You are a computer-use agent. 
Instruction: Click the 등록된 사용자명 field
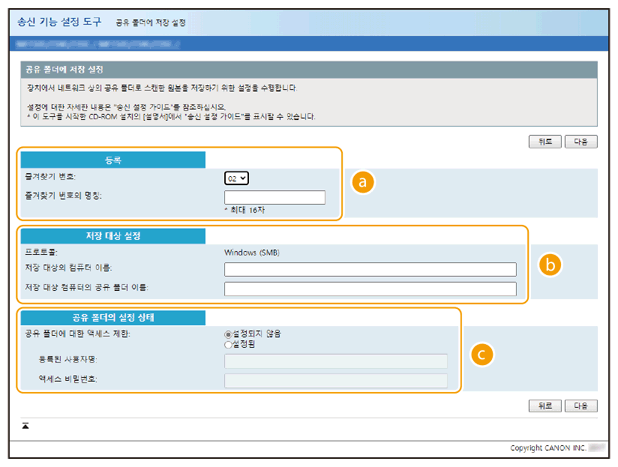[335, 361]
